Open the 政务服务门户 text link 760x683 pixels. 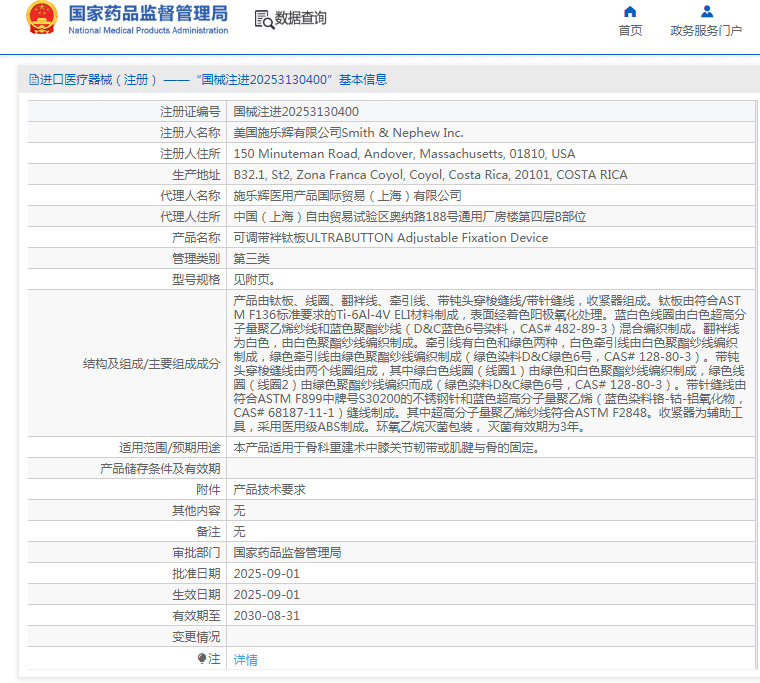pos(706,31)
